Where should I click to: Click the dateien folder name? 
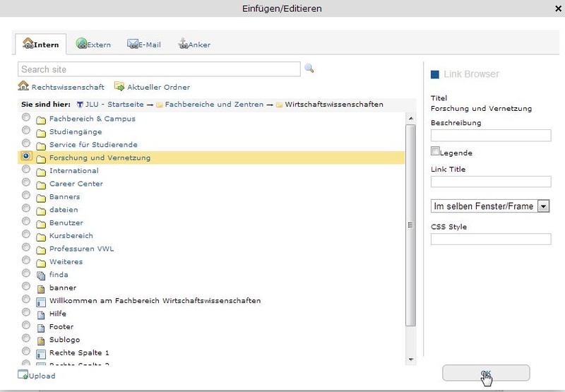(64, 210)
